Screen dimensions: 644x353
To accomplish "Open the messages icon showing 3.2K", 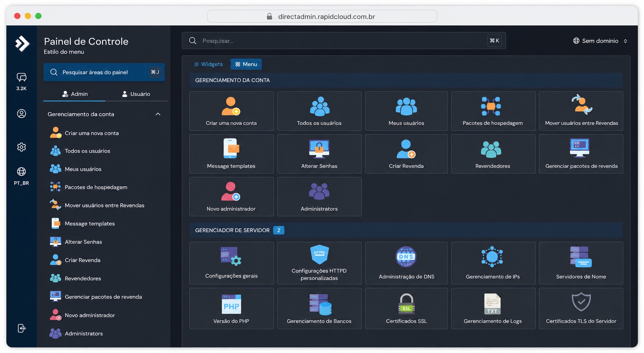I will (x=21, y=81).
